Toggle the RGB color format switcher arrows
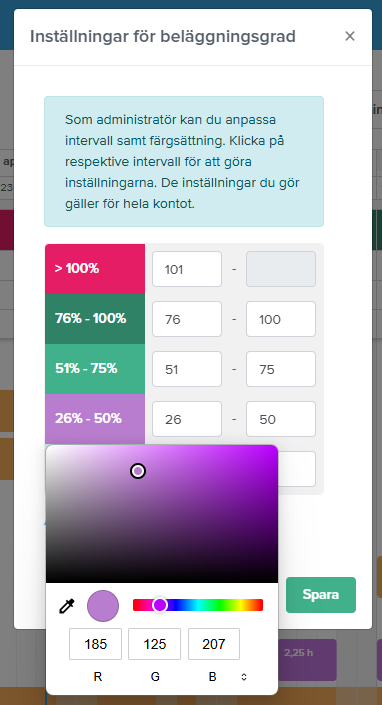The height and width of the screenshot is (705, 382). (x=244, y=677)
